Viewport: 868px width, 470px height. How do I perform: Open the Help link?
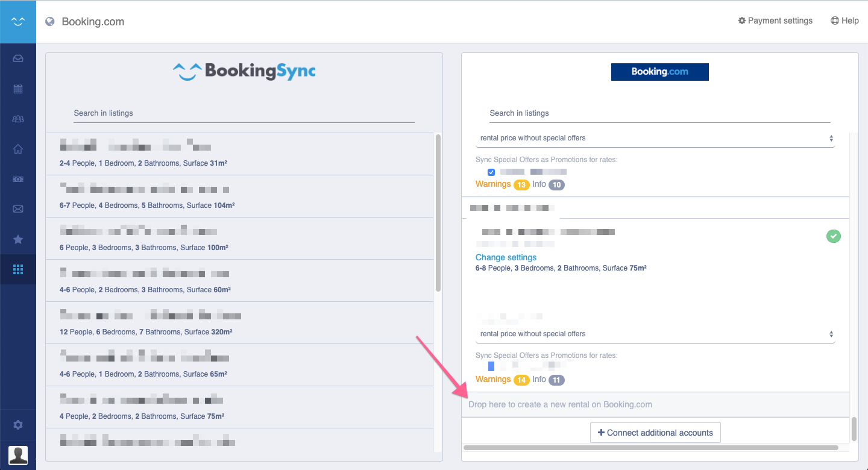[844, 20]
